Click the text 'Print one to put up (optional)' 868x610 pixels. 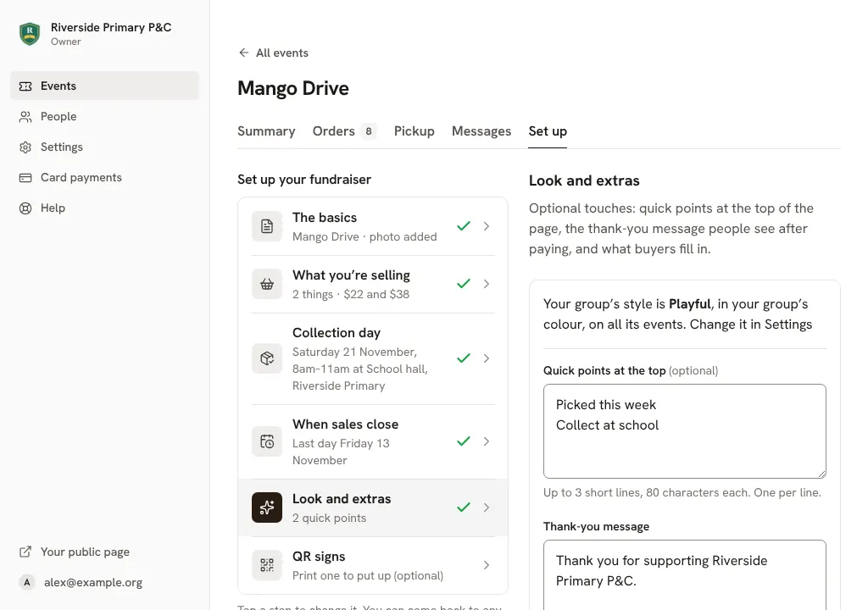pos(368,575)
